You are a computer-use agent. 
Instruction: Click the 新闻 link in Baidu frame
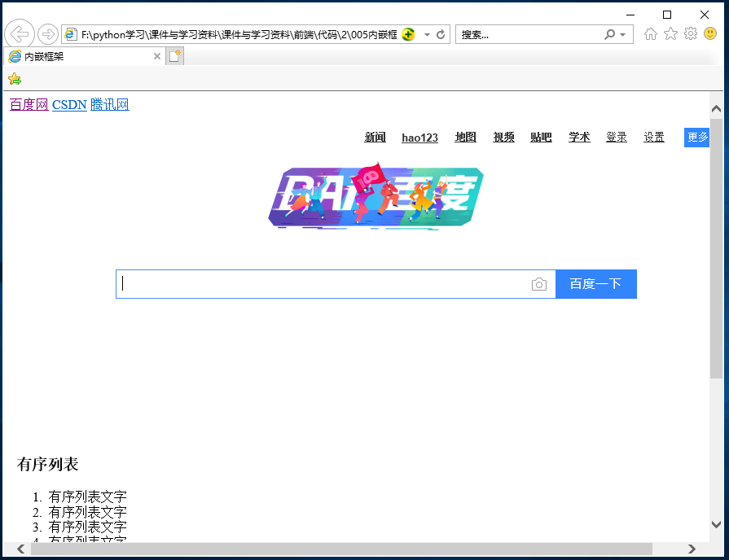375,137
